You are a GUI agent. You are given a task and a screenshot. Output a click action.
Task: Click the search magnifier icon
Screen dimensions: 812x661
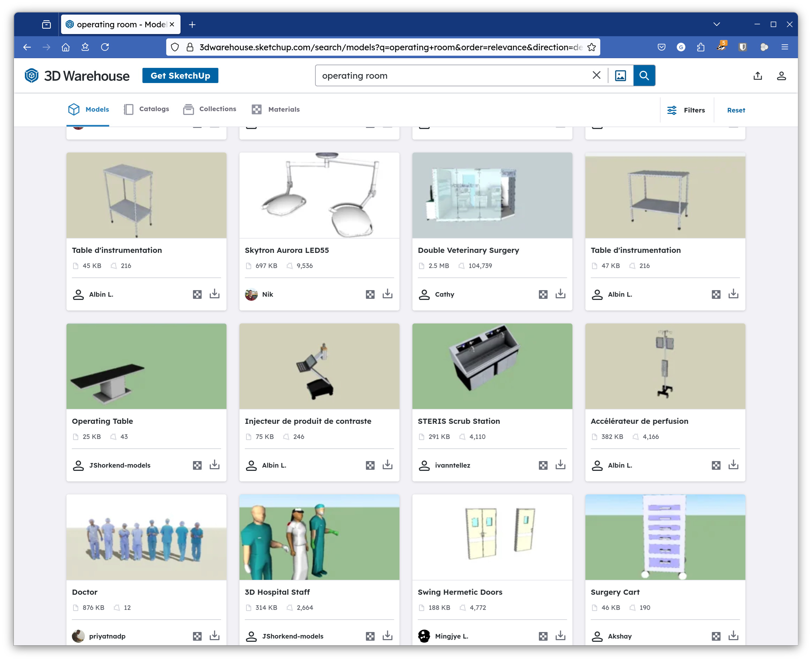click(644, 75)
